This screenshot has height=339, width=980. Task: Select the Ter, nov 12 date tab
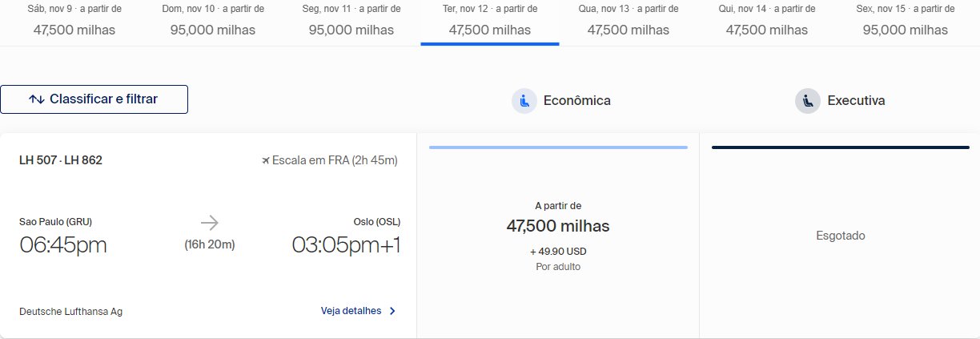[x=490, y=22]
